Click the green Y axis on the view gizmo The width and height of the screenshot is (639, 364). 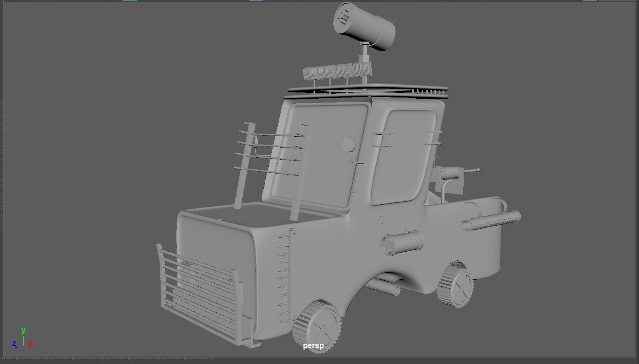point(24,331)
